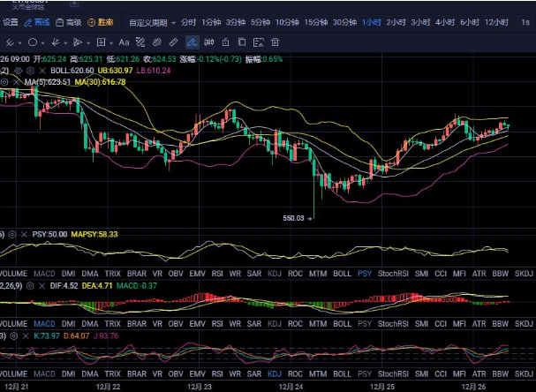
Task: Switch to the MACD indicator tab in top indicator row
Action: [x=42, y=275]
